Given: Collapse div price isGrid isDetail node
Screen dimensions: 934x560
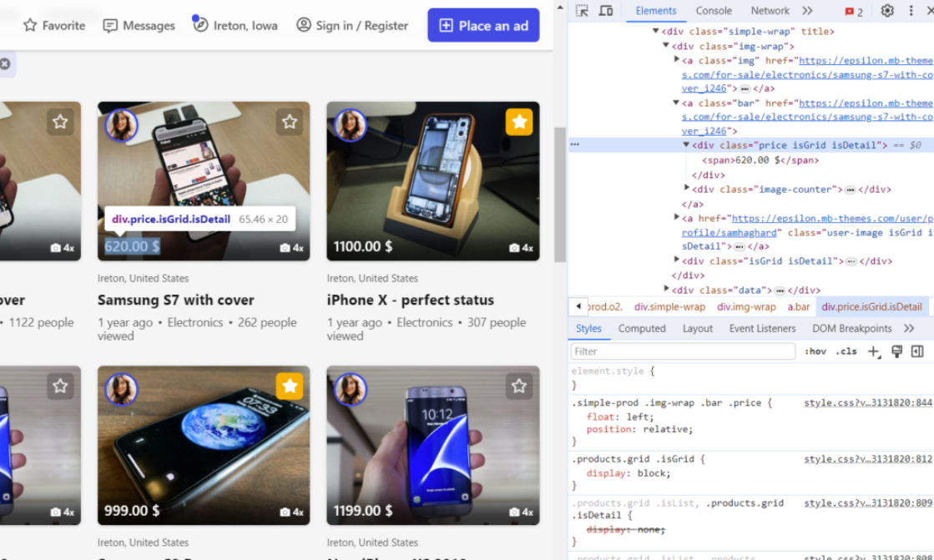Looking at the screenshot, I should [686, 144].
